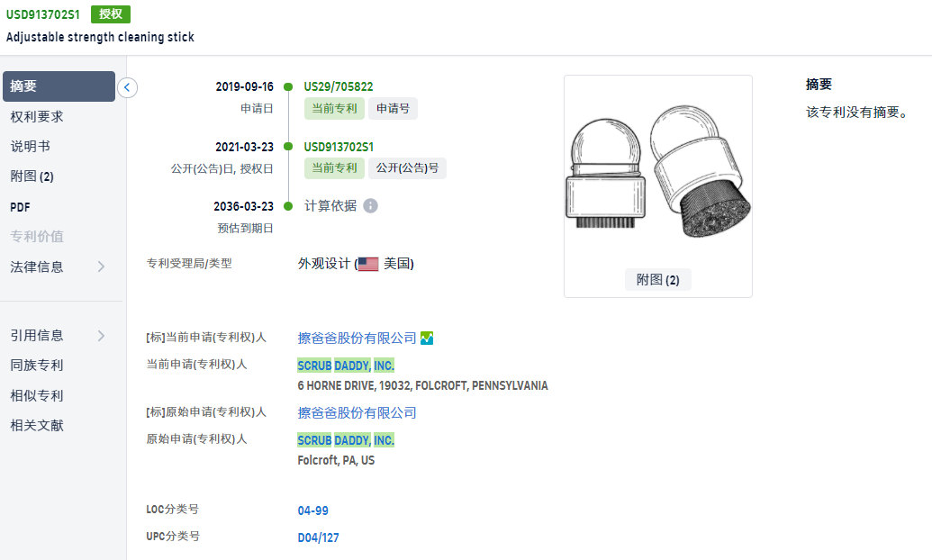Go to 附图 (2) in the sidebar
Screen dimensions: 932x560
point(32,176)
